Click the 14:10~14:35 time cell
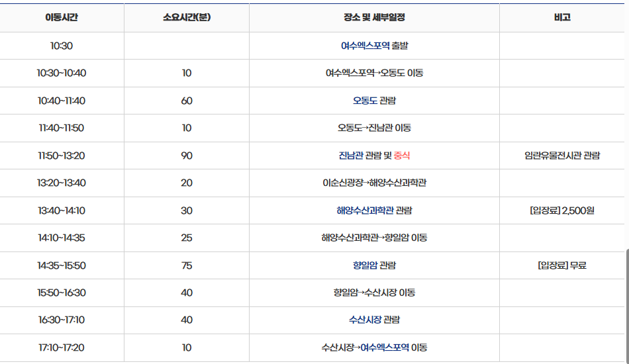 pyautogui.click(x=62, y=238)
